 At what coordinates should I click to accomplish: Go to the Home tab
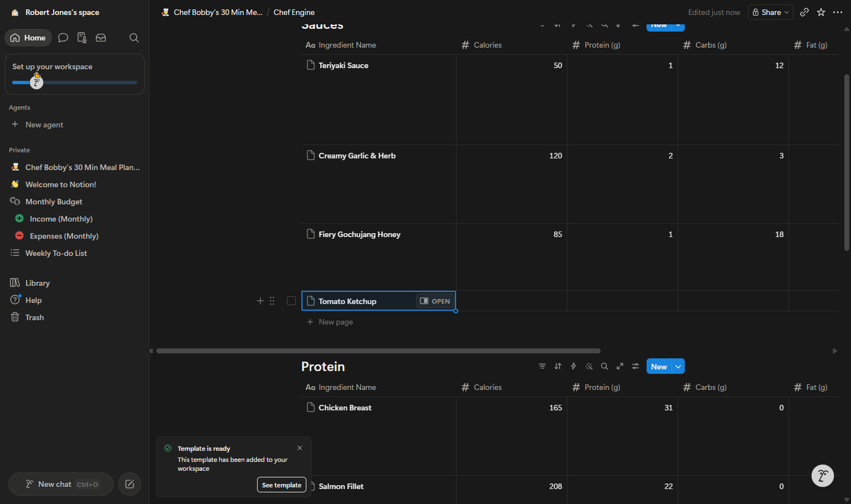coord(28,38)
